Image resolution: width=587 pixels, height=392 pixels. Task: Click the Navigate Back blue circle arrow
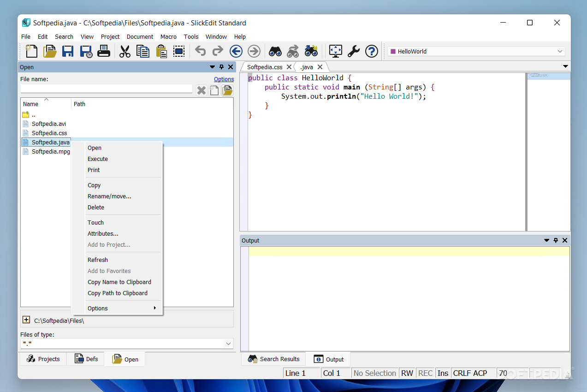coord(236,51)
